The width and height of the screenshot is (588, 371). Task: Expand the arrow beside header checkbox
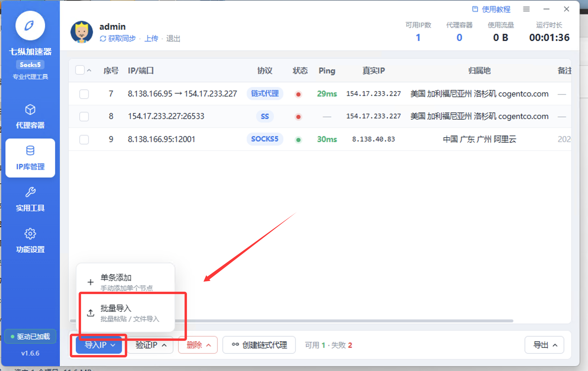[89, 70]
